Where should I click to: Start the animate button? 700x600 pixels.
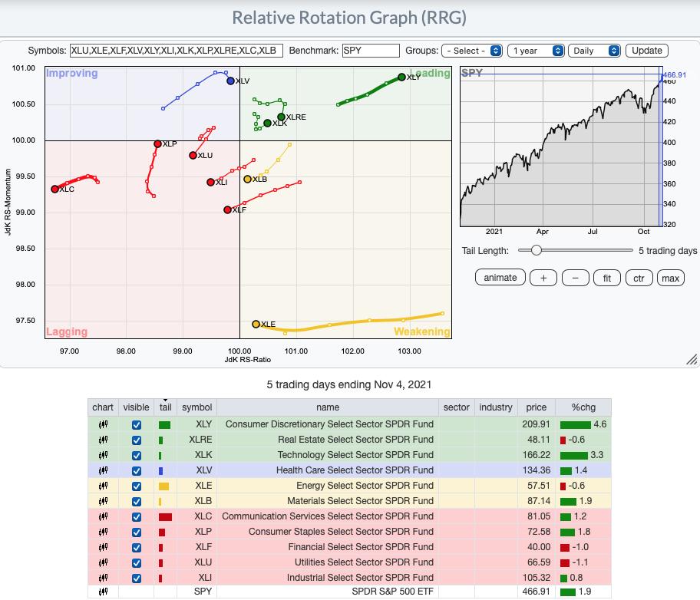[500, 278]
